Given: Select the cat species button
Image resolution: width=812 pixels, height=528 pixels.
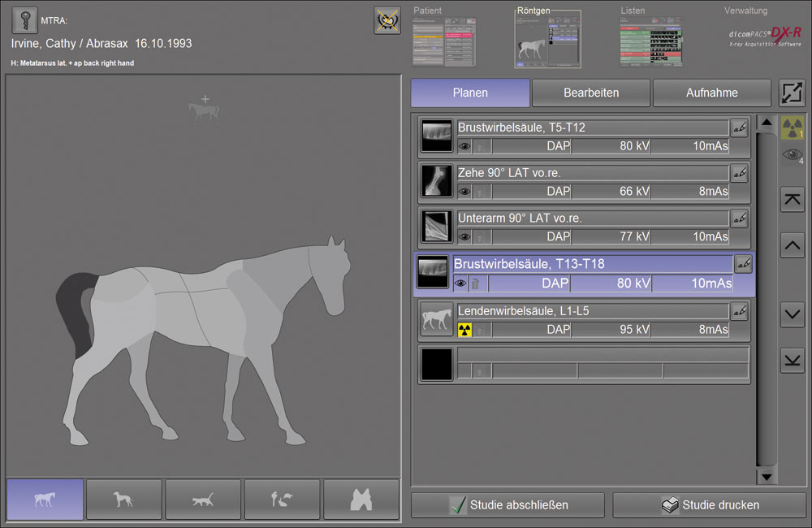Looking at the screenshot, I should (203, 500).
